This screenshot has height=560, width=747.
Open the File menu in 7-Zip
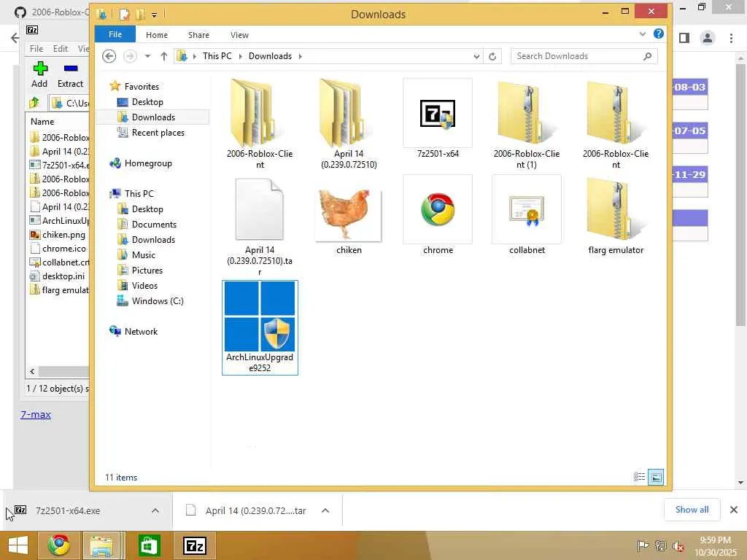(36, 49)
